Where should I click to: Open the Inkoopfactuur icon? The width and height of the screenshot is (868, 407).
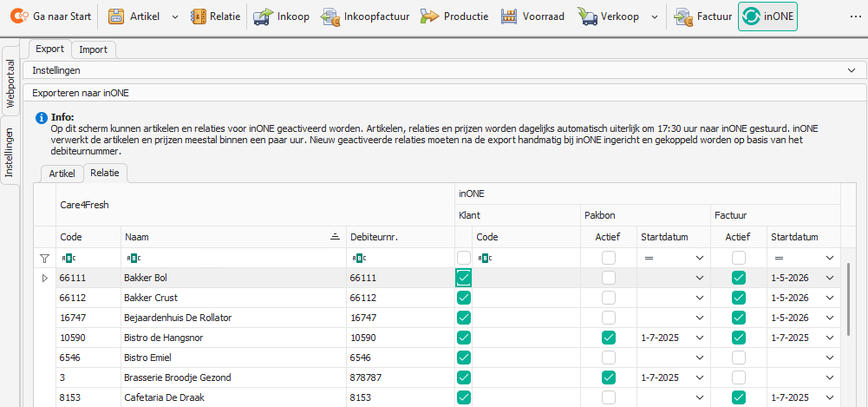coord(330,16)
